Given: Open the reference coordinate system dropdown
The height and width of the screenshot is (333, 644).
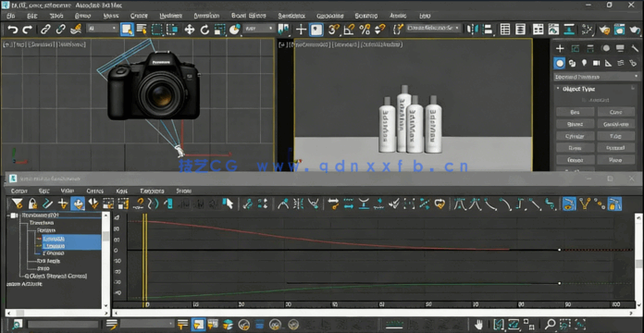Looking at the screenshot, I should click(x=259, y=29).
